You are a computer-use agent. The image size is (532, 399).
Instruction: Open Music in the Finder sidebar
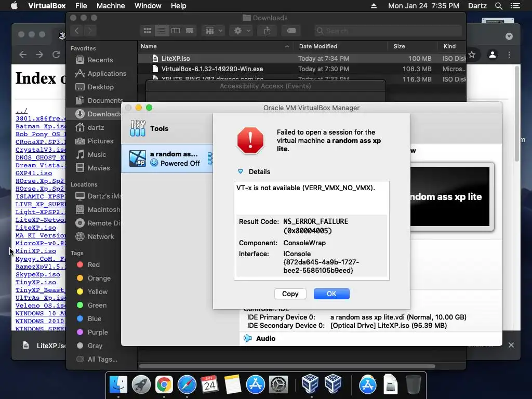(91, 155)
